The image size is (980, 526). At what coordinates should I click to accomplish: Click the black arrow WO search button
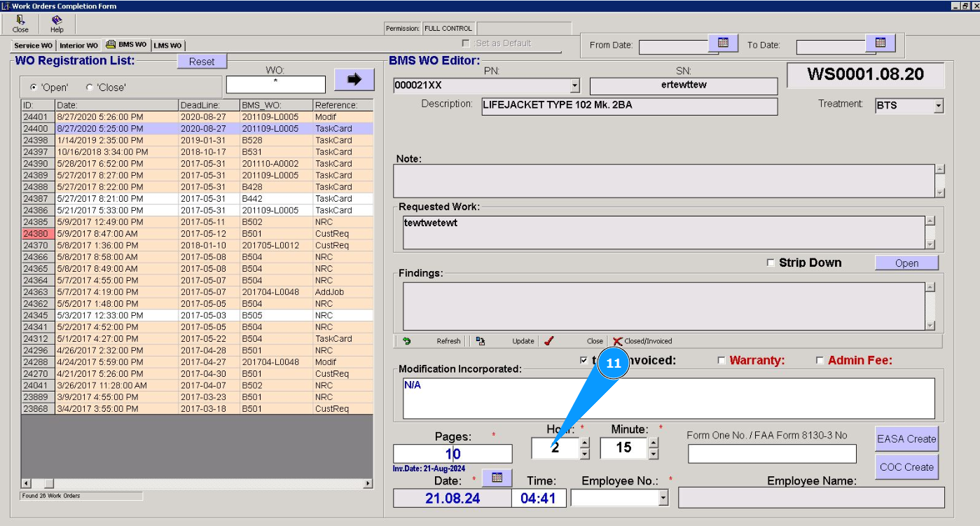click(x=354, y=79)
